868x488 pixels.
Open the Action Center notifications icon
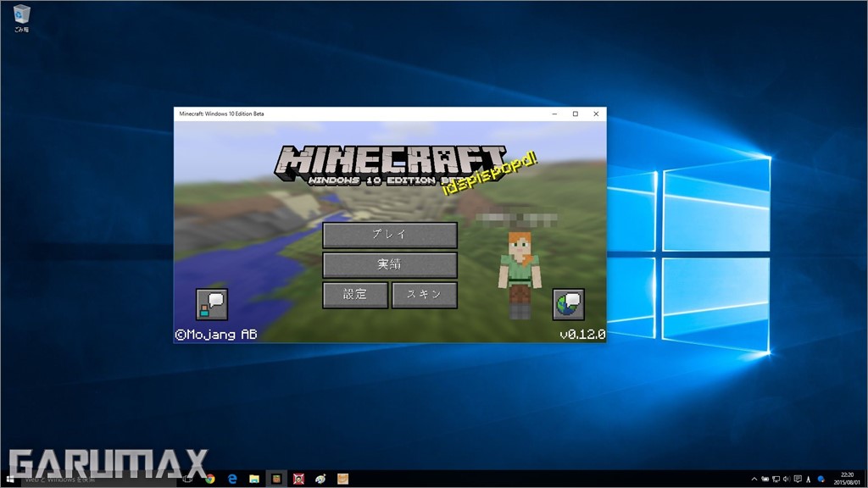tap(800, 479)
